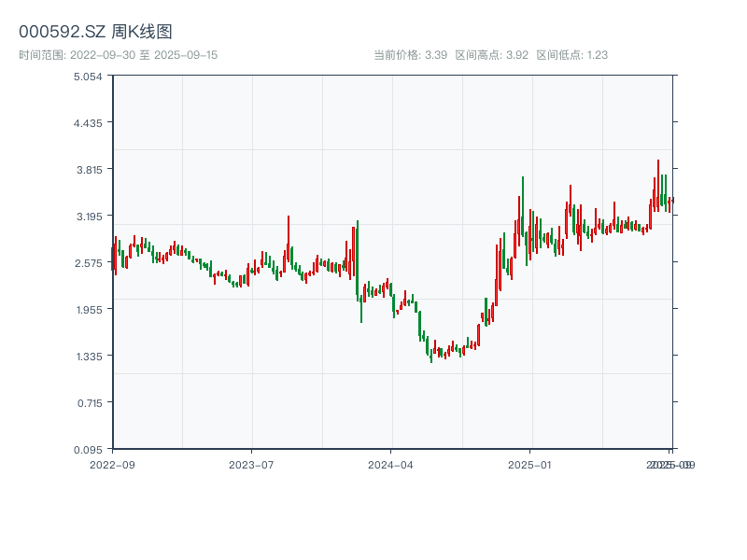747x560 pixels.
Task: Click the y-axis value 3.195
Action: [x=89, y=217]
